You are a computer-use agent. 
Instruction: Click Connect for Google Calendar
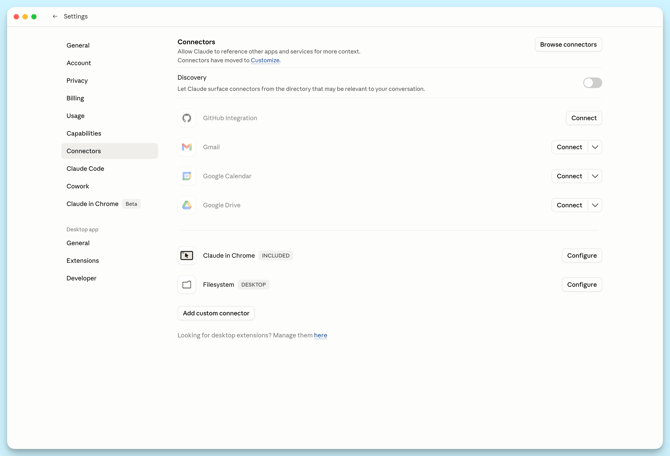pyautogui.click(x=570, y=176)
